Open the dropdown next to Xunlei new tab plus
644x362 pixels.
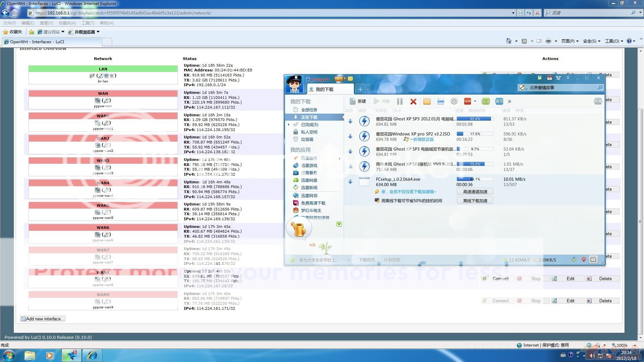[x=368, y=89]
